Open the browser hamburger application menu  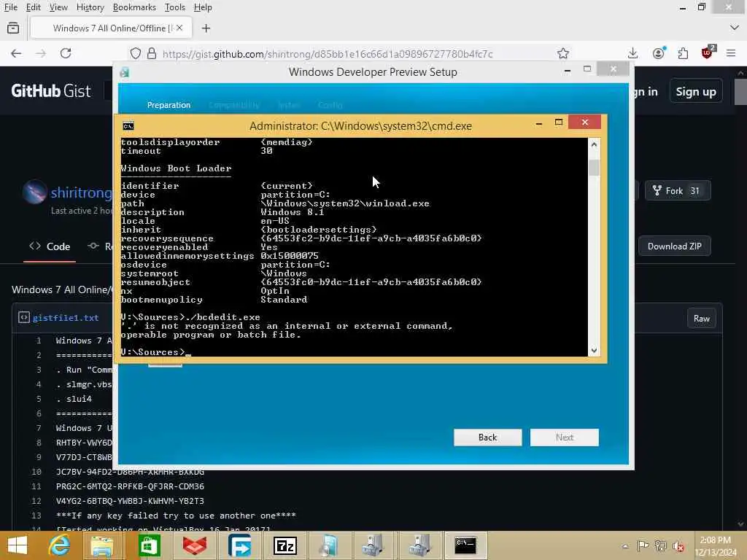click(x=731, y=53)
